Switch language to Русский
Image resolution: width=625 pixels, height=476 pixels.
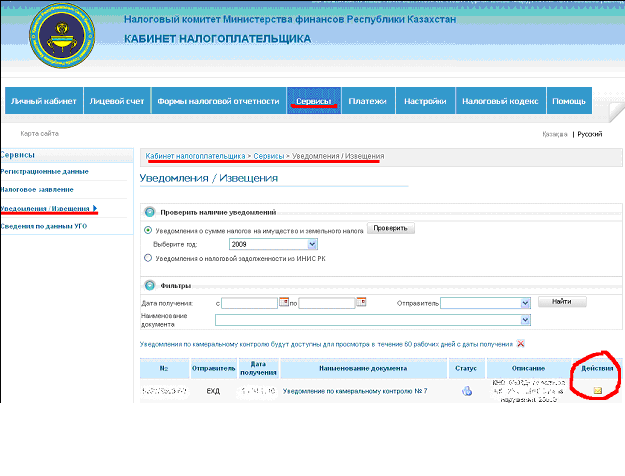tap(590, 134)
